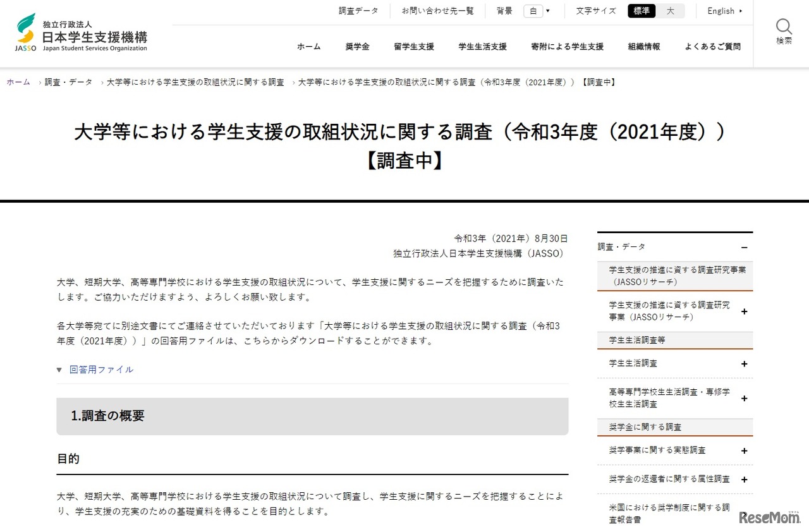Screen dimensions: 809x532
Task: Open the 背景 color dropdown arrow
Action: [x=549, y=11]
